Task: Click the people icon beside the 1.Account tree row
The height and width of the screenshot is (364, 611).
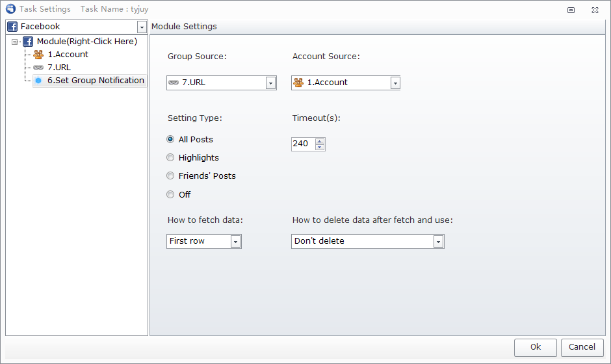Action: click(38, 54)
